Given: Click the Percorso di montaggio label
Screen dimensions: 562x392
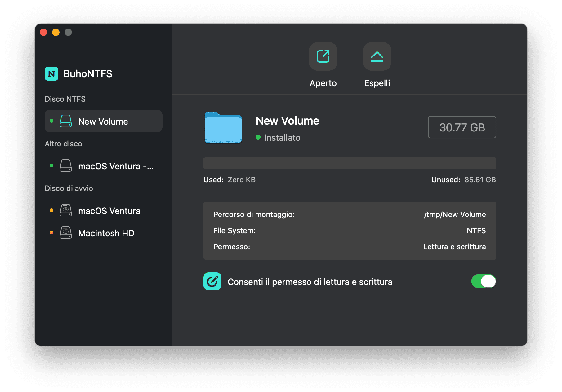Looking at the screenshot, I should (254, 214).
